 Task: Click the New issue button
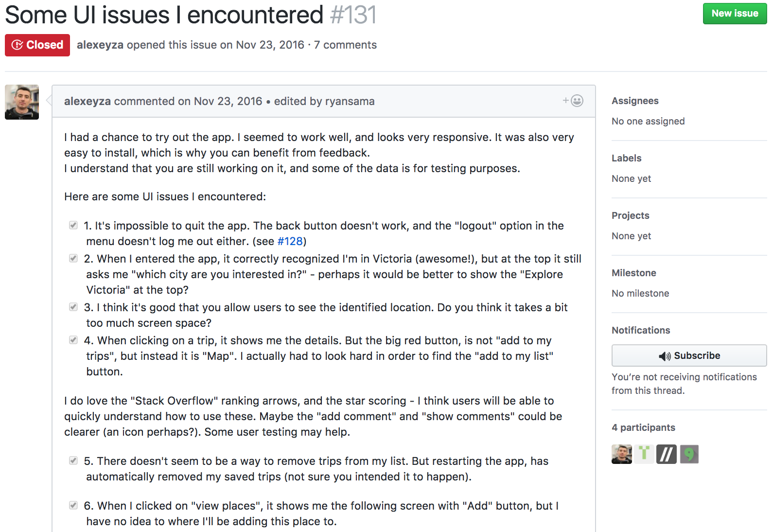click(x=734, y=14)
